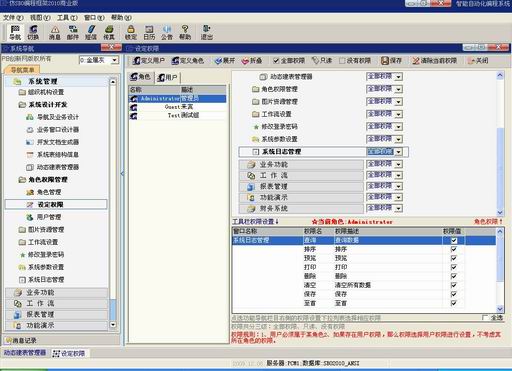Click the permission tree scrollbar down arrow
512x371 pixels.
point(500,213)
